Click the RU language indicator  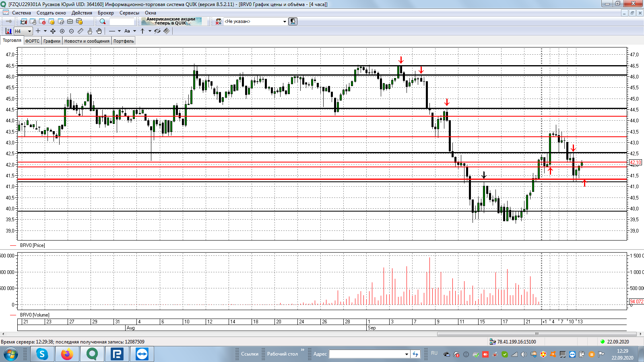(x=434, y=353)
